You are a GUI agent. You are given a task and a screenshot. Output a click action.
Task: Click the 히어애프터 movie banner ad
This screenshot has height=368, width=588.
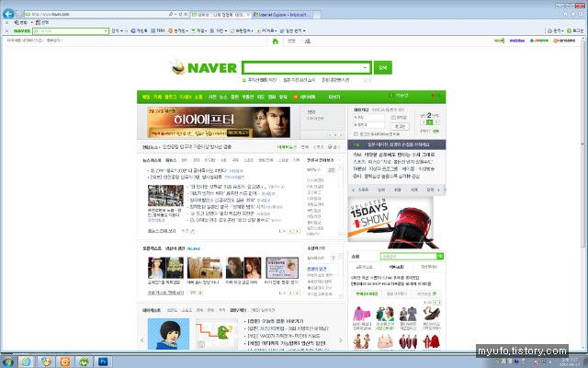coord(219,122)
